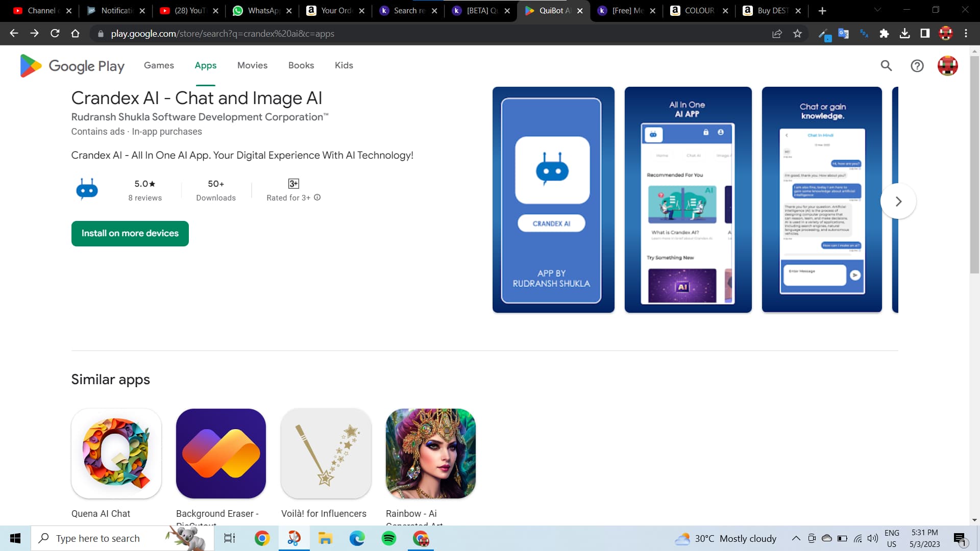
Task: Click the Rated for 3+ info icon
Action: click(x=317, y=197)
